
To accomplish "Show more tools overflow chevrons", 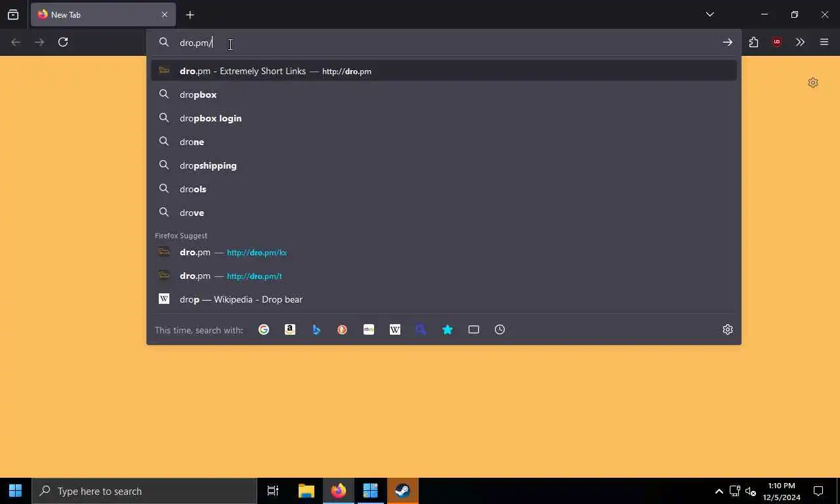I will pyautogui.click(x=800, y=42).
